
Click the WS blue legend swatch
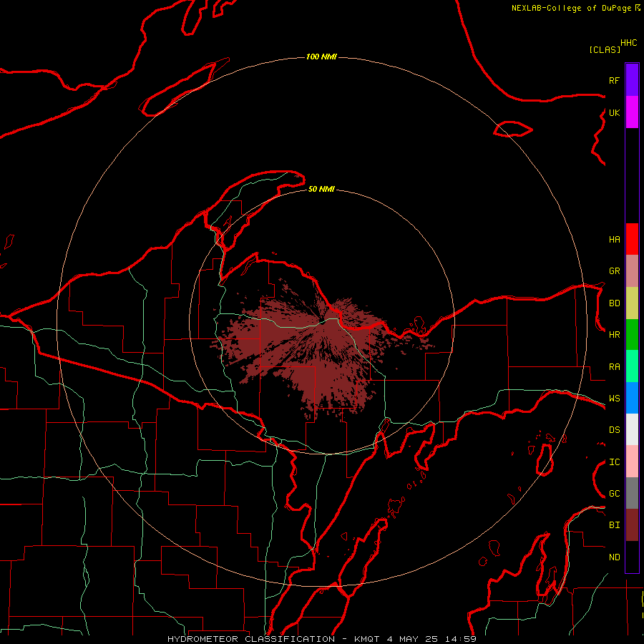click(x=632, y=398)
